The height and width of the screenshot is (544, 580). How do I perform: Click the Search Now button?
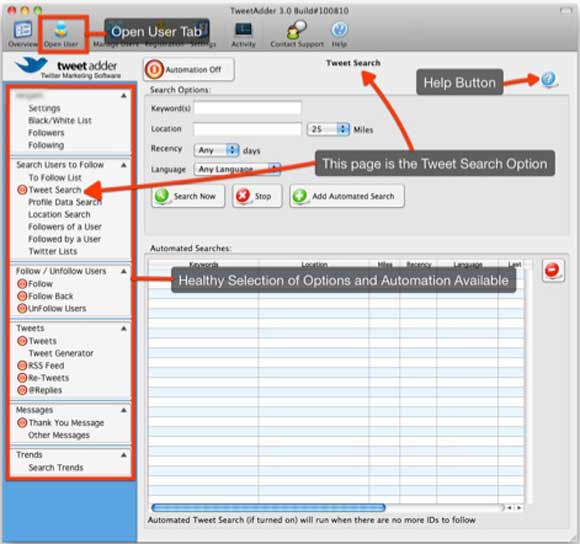[188, 196]
